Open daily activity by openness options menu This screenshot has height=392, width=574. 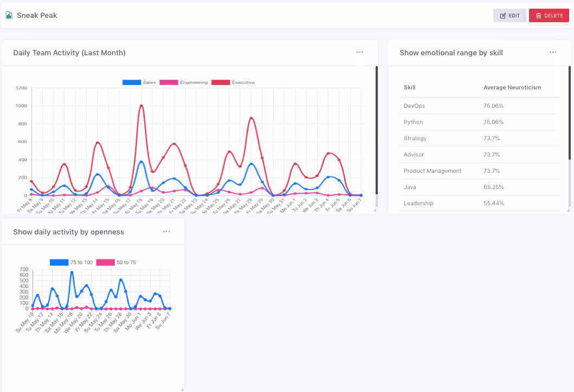[166, 232]
